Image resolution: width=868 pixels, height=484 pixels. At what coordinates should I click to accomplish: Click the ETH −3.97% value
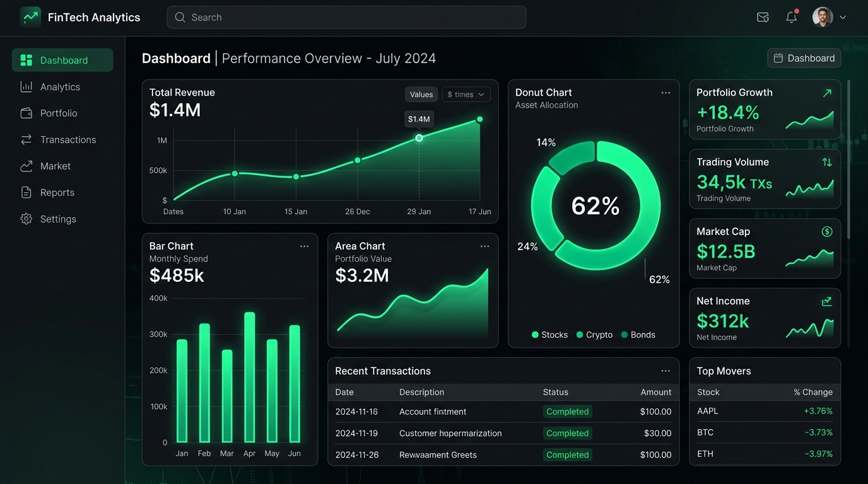[x=819, y=454]
